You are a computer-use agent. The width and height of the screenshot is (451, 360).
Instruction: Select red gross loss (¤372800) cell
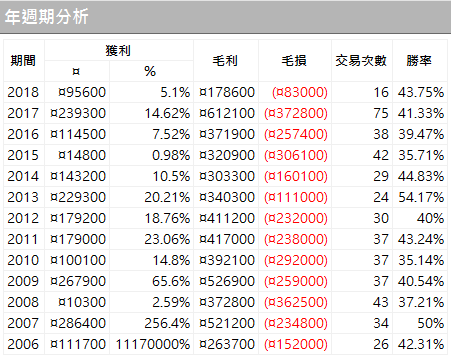(x=295, y=113)
